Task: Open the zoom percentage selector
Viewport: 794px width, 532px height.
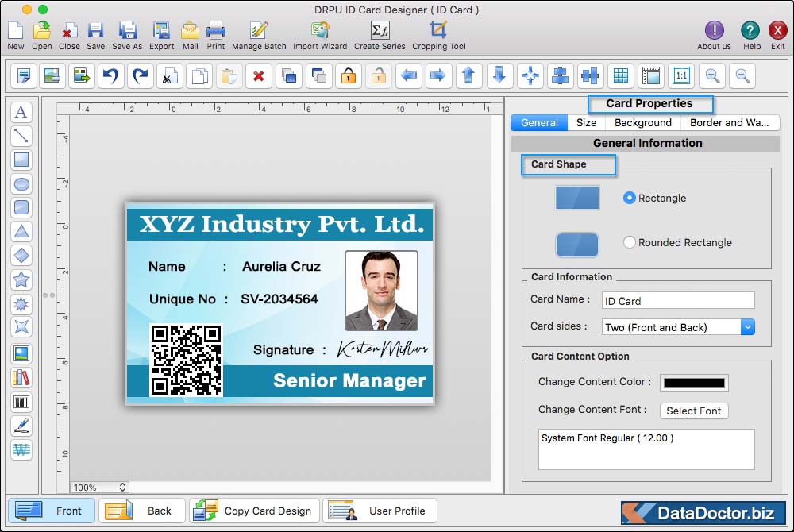Action: tap(100, 487)
